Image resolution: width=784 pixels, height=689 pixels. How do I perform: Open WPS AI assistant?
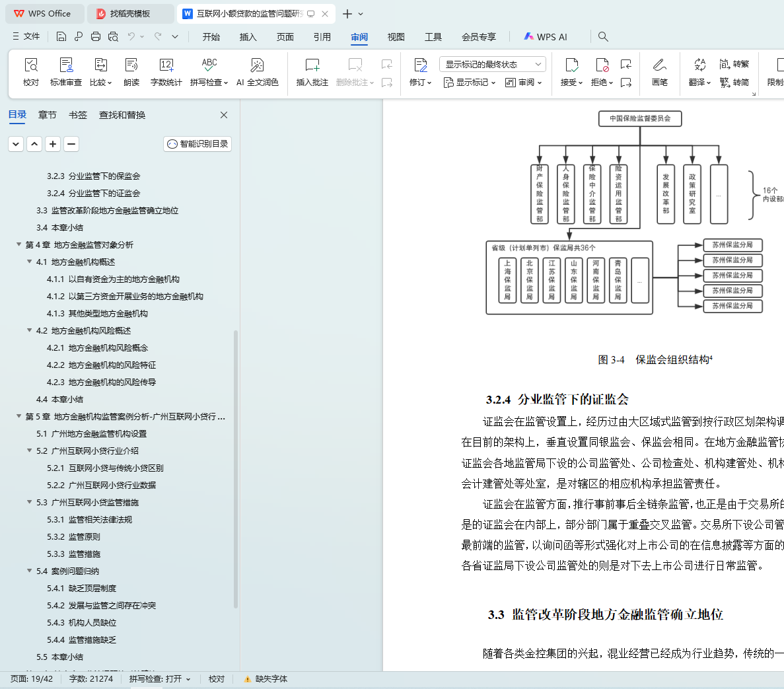point(545,36)
